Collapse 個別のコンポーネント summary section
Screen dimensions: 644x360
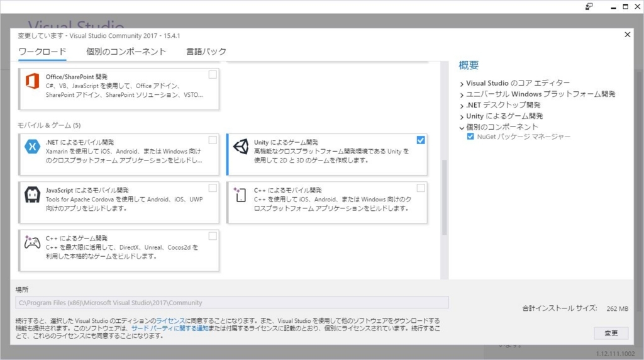click(462, 128)
